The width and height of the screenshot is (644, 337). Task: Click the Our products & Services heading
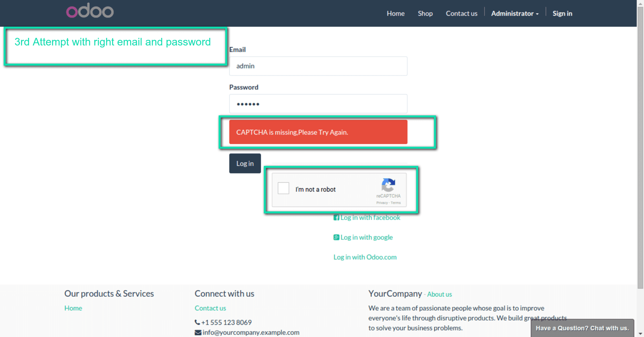click(109, 294)
